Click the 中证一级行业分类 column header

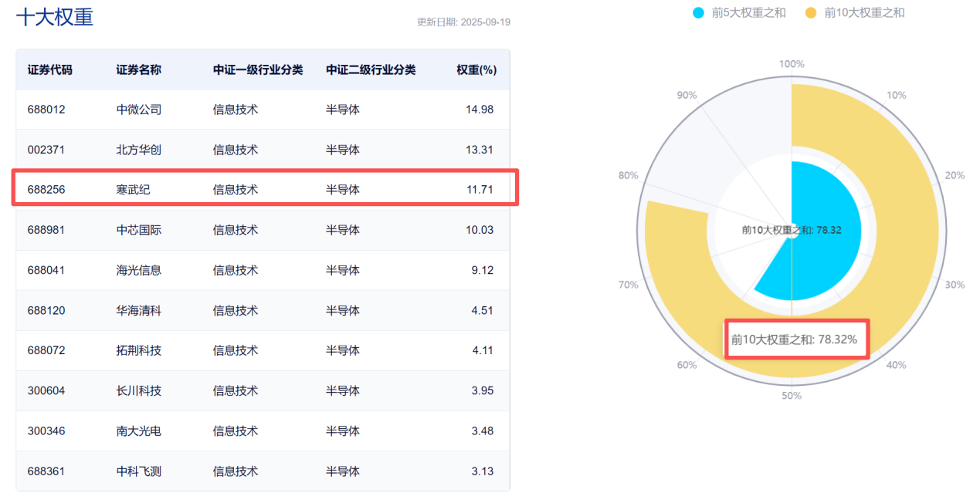click(x=258, y=69)
